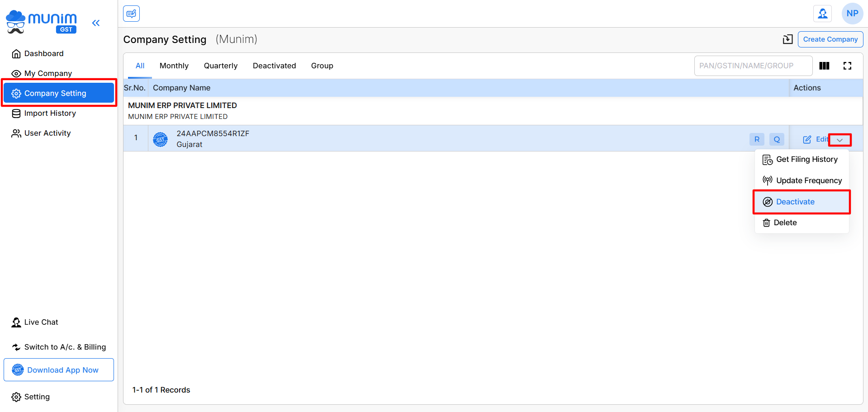Switch to the Quarterly tab

pyautogui.click(x=221, y=66)
